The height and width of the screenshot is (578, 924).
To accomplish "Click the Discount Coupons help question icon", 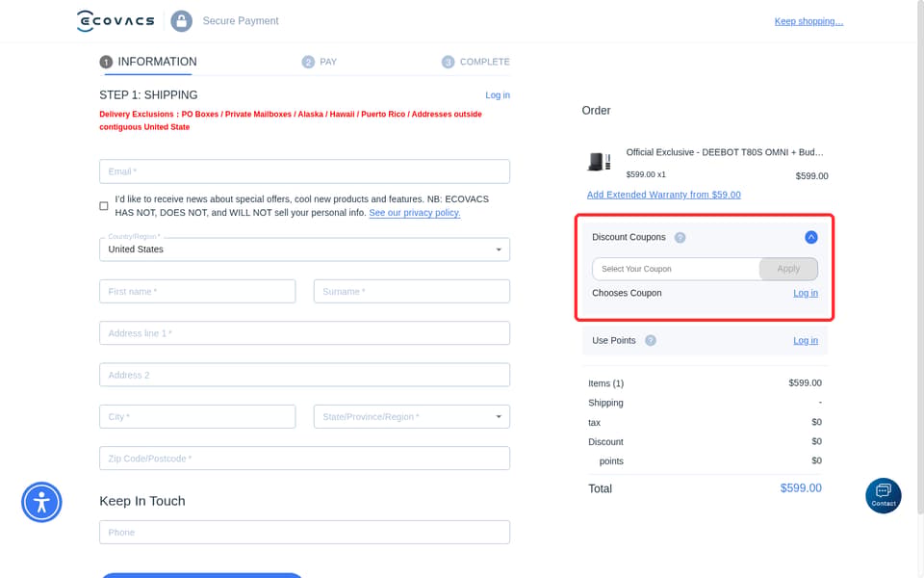I will point(680,238).
